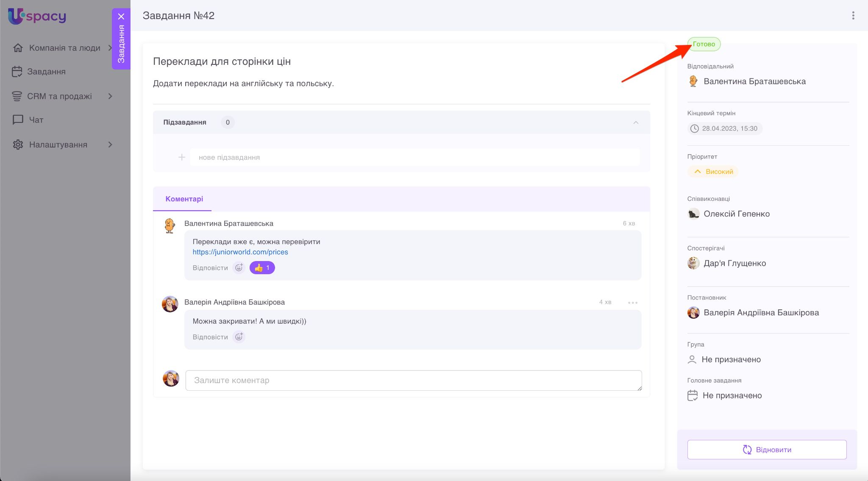Open the Високий priority selector
The height and width of the screenshot is (481, 868).
[713, 172]
